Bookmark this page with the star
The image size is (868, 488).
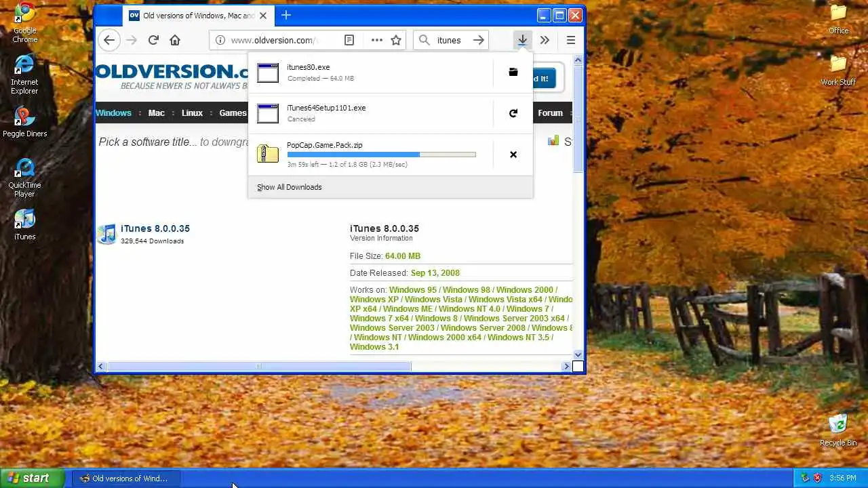(396, 40)
